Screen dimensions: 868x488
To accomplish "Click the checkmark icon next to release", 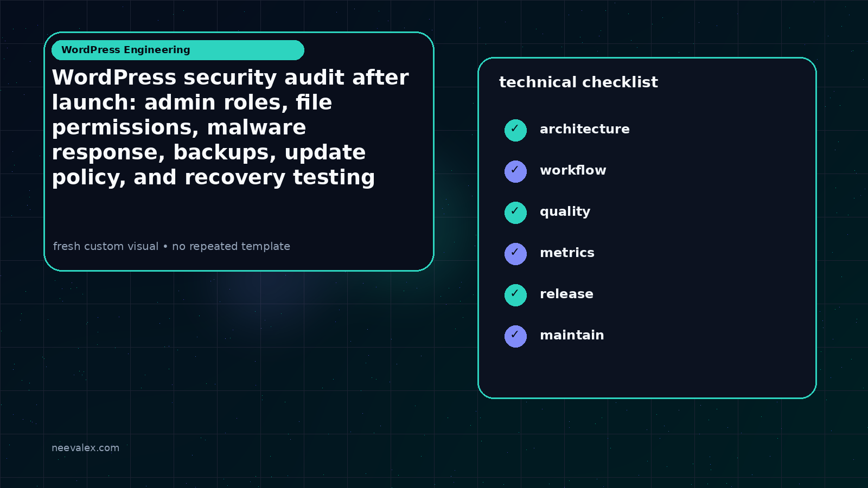I will coord(515,295).
